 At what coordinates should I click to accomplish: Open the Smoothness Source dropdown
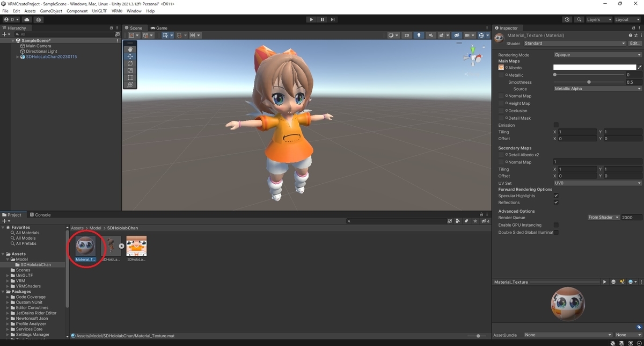point(597,89)
